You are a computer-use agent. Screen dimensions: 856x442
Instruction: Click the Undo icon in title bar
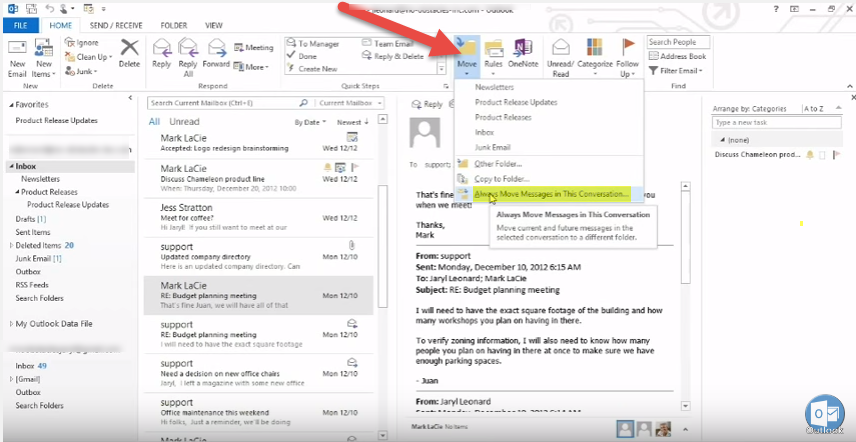[49, 9]
